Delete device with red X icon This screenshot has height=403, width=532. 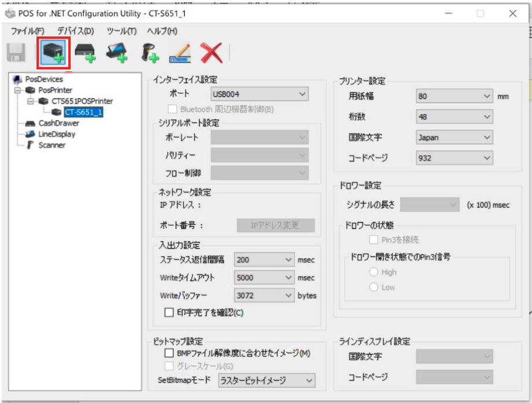[x=211, y=53]
